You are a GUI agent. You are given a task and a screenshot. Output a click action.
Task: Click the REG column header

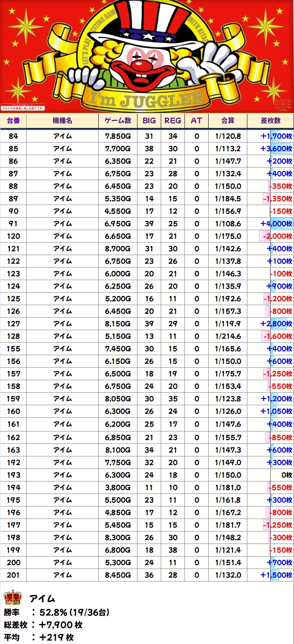173,120
